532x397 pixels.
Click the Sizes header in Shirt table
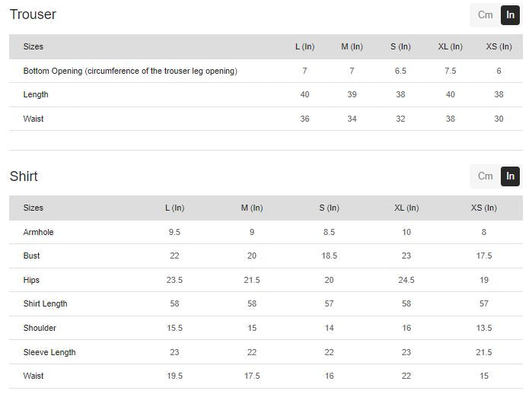[x=33, y=208]
